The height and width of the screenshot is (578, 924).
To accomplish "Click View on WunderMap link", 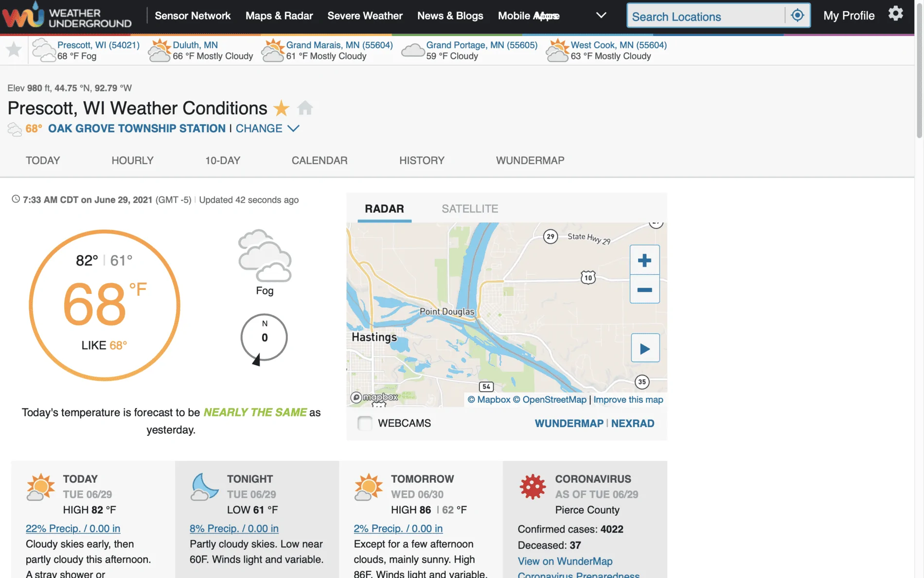I will click(565, 561).
